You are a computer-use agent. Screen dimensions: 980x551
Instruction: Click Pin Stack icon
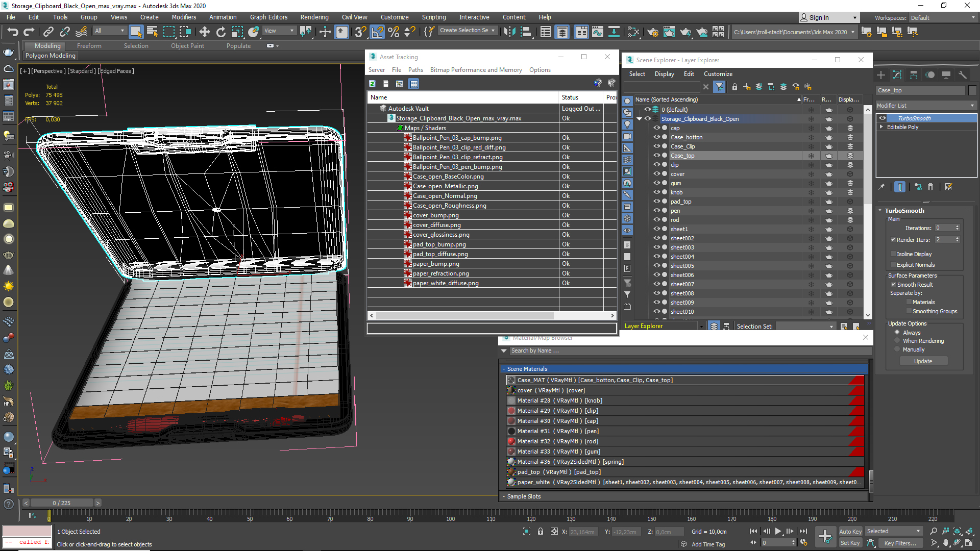pos(881,187)
